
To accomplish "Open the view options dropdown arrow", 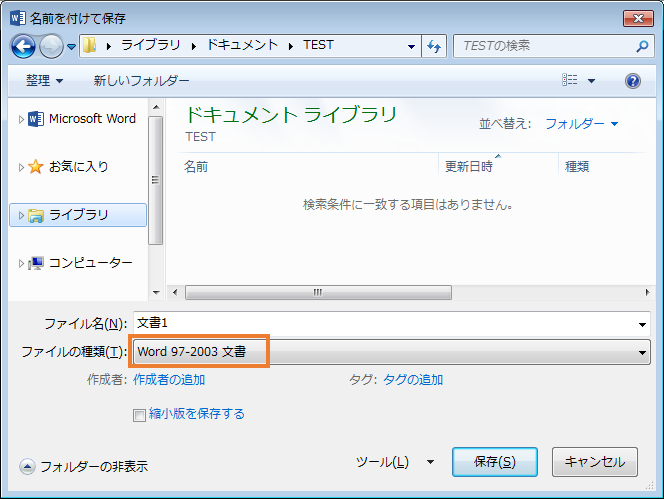I will coord(591,80).
